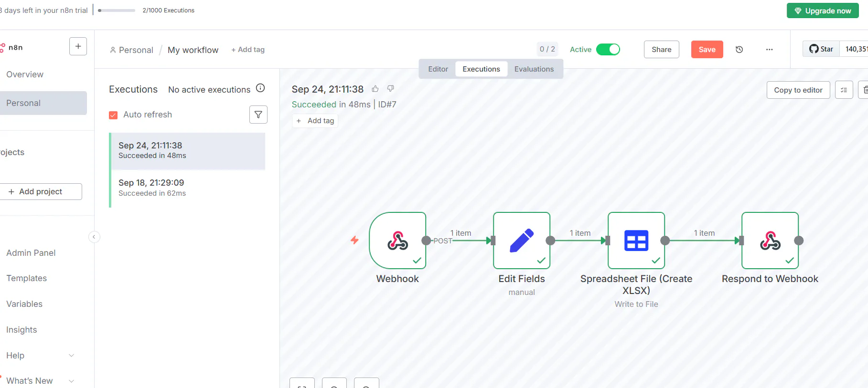Switch to the Executions tab
Screen dimensions: 868x388
tap(482, 69)
